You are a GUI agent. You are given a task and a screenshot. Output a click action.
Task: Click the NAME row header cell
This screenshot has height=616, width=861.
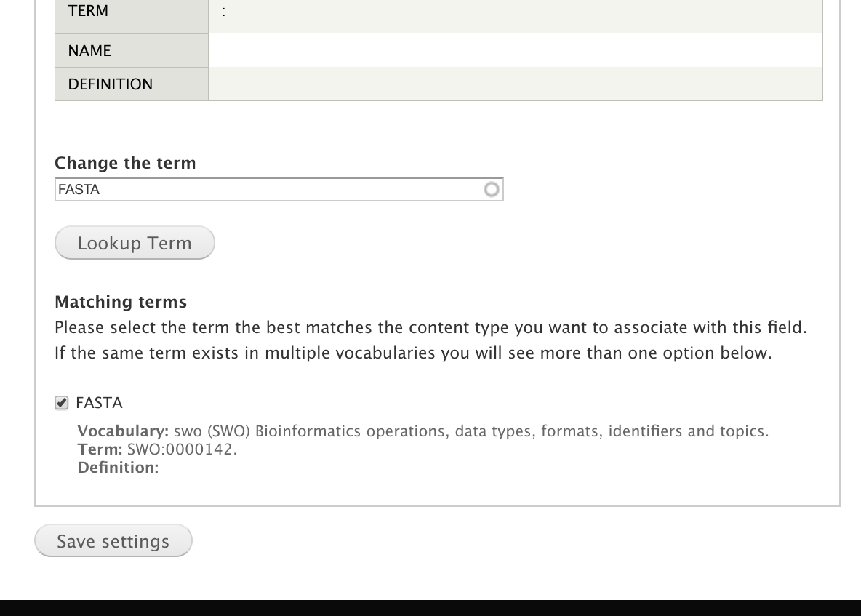click(132, 50)
